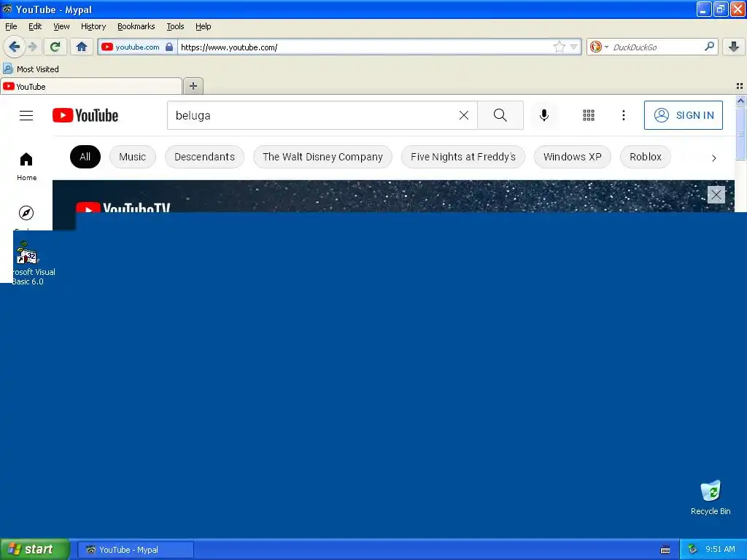Open the YouTube hamburger guide menu
Image resolution: width=747 pixels, height=560 pixels.
coord(26,115)
